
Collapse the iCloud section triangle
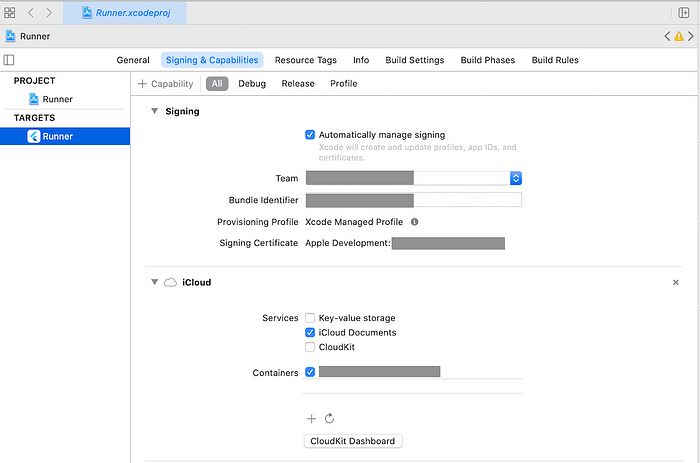154,282
